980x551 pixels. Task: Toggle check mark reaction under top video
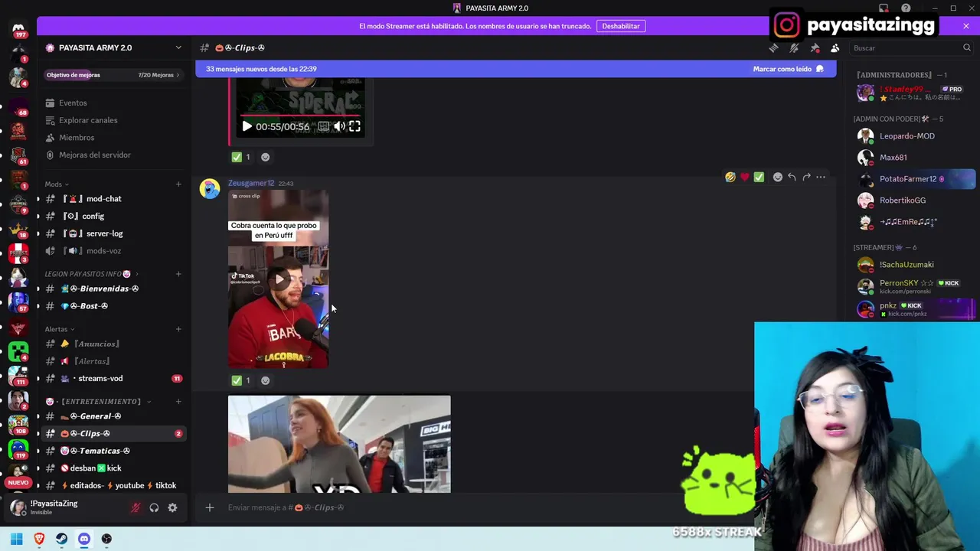click(x=241, y=157)
